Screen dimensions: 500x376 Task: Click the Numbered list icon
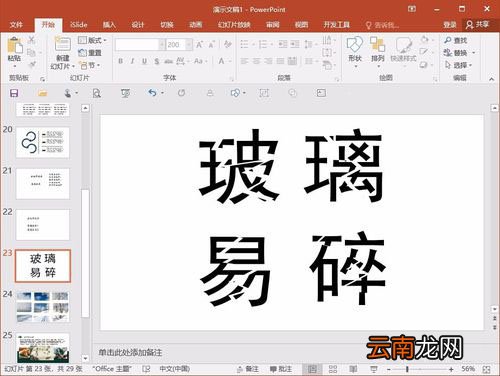pyautogui.click(x=263, y=44)
